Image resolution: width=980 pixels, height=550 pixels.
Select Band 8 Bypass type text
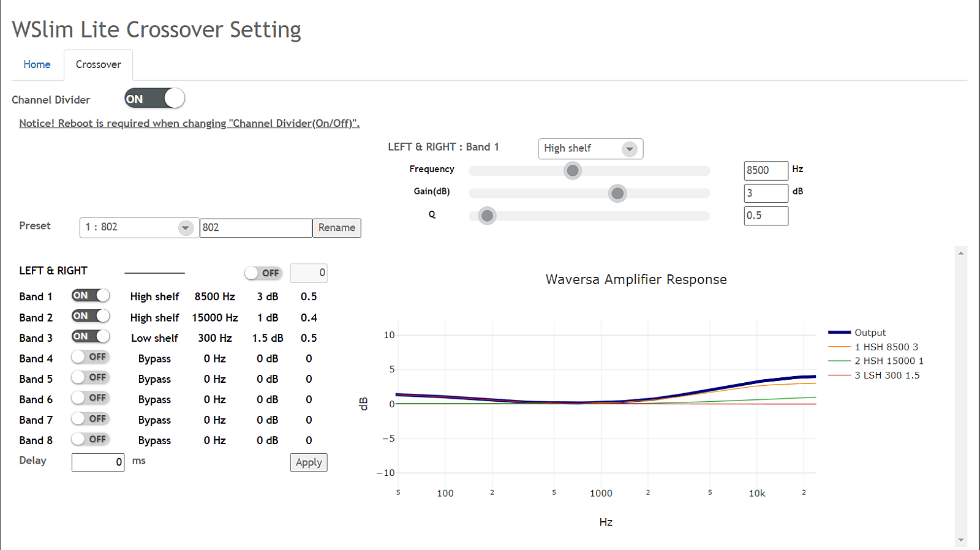[154, 441]
